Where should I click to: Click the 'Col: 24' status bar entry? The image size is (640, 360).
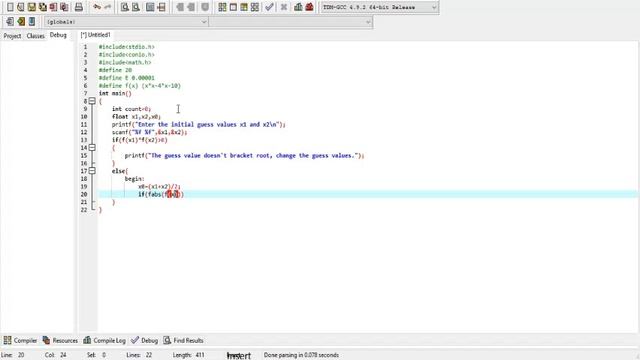tap(56, 355)
